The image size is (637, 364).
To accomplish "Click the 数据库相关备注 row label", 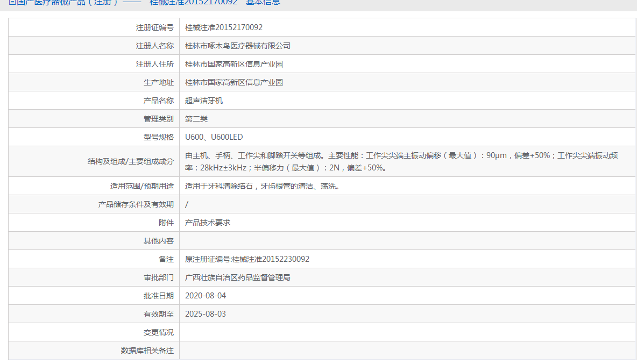I will click(147, 351).
